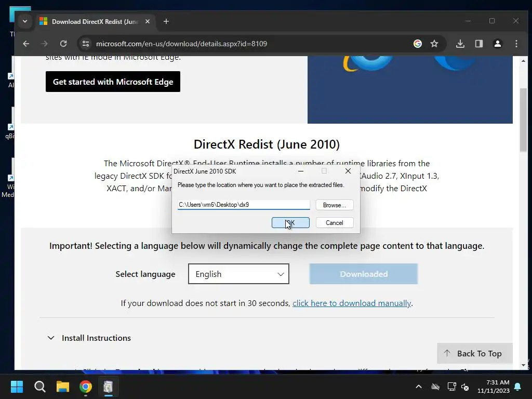The height and width of the screenshot is (399, 532).
Task: Click the DirectX installer taskbar icon
Action: click(x=108, y=387)
